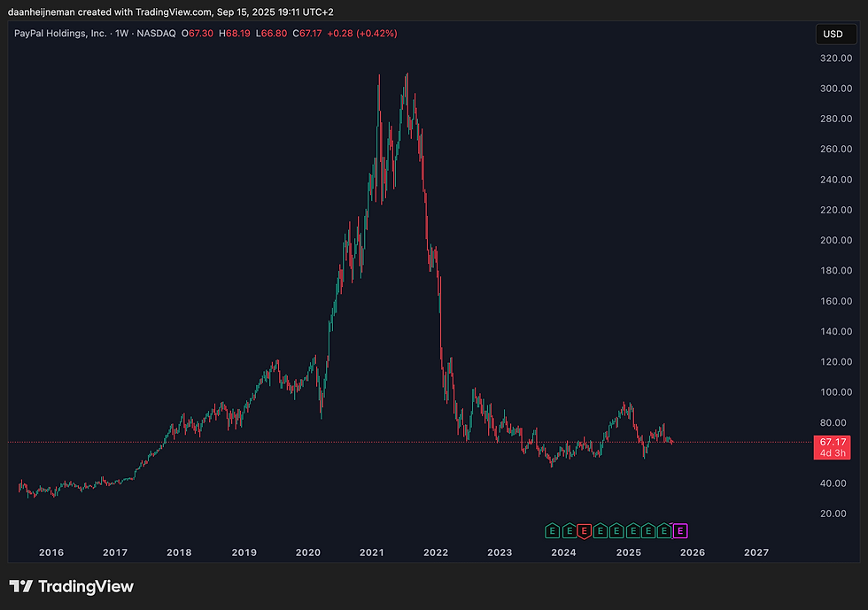This screenshot has width=868, height=610.
Task: Click the 200.00 price axis label
Action: [836, 240]
